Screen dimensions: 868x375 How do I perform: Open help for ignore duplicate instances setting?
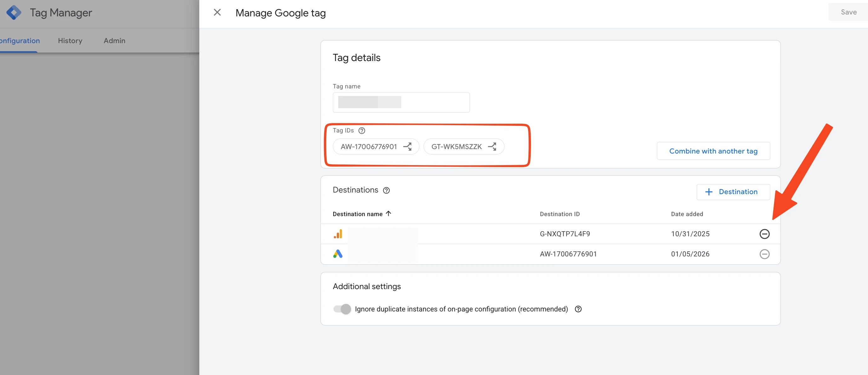point(578,309)
